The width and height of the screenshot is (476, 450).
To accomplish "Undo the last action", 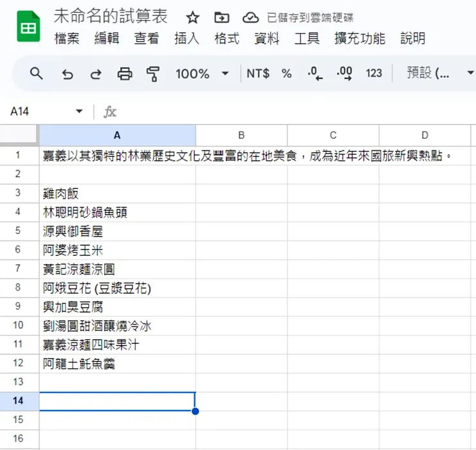I will point(68,74).
